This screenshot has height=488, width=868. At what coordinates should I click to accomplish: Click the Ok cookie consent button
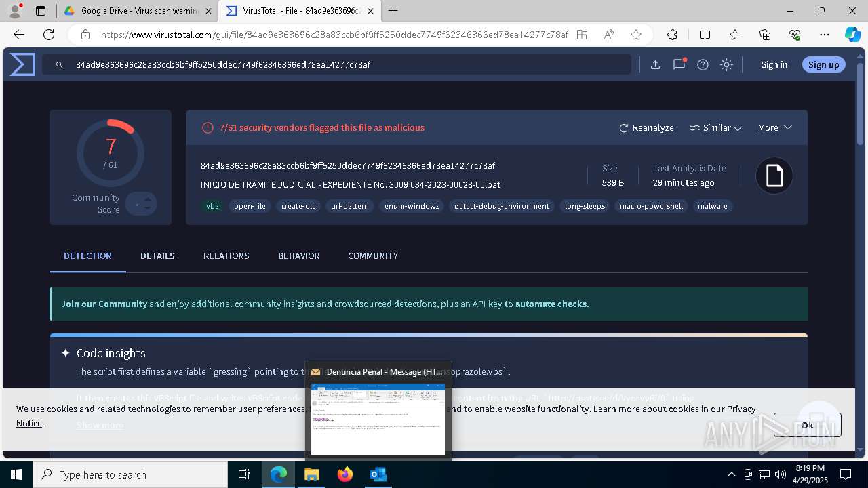coord(807,425)
